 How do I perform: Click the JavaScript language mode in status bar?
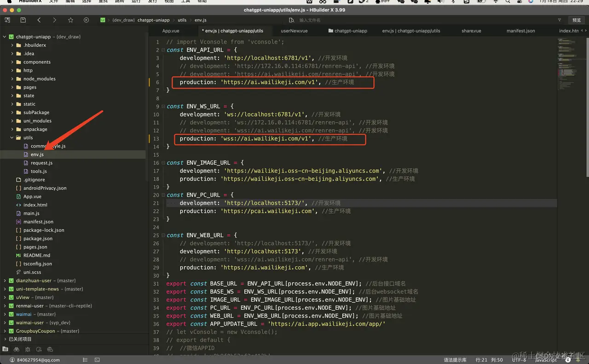(x=546, y=360)
